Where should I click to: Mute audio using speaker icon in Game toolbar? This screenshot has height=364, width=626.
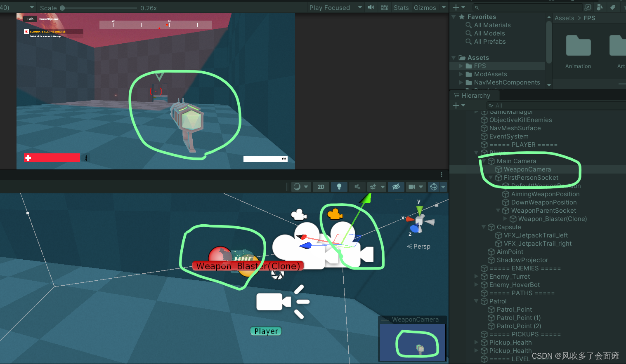pos(371,7)
